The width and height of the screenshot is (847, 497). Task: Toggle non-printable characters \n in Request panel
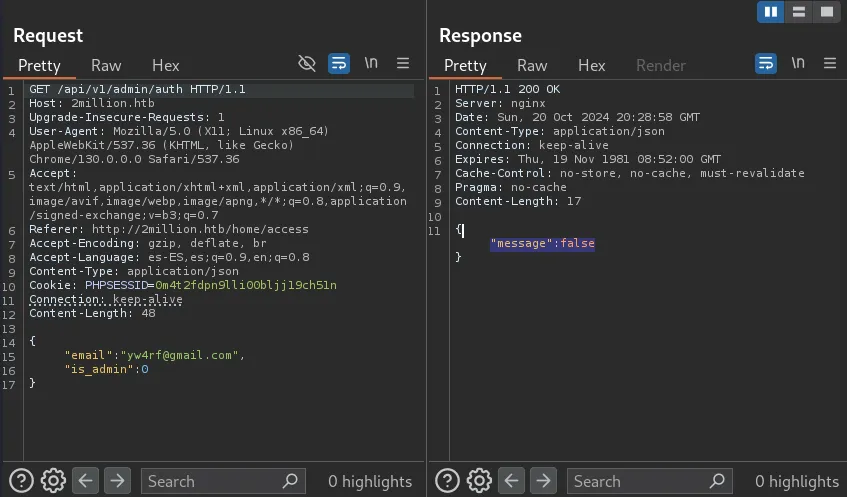point(371,64)
